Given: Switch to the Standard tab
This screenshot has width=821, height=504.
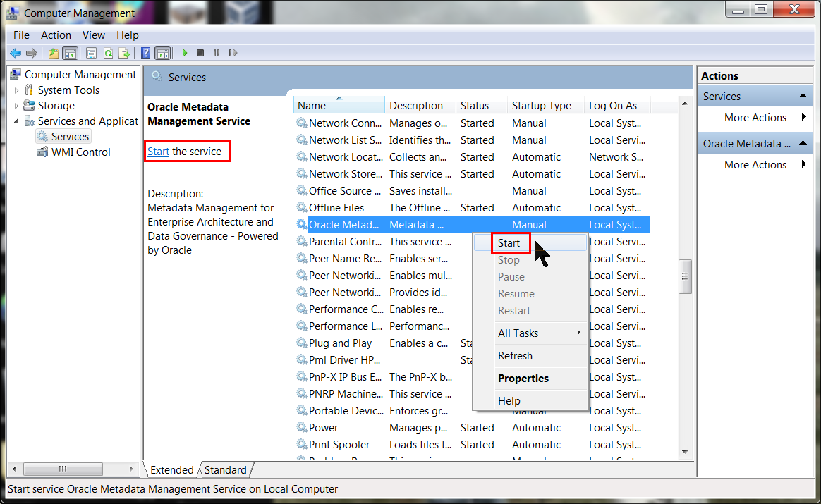Looking at the screenshot, I should [224, 469].
